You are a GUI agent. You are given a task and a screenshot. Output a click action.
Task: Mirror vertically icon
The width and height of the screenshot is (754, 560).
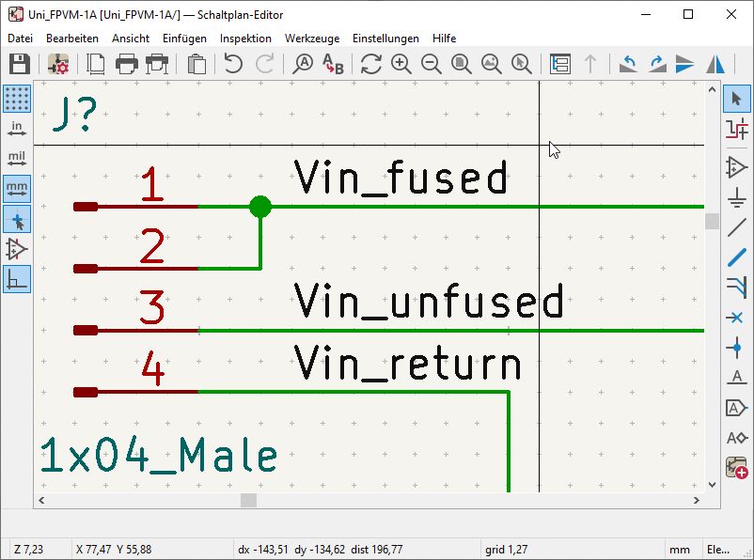coord(684,64)
